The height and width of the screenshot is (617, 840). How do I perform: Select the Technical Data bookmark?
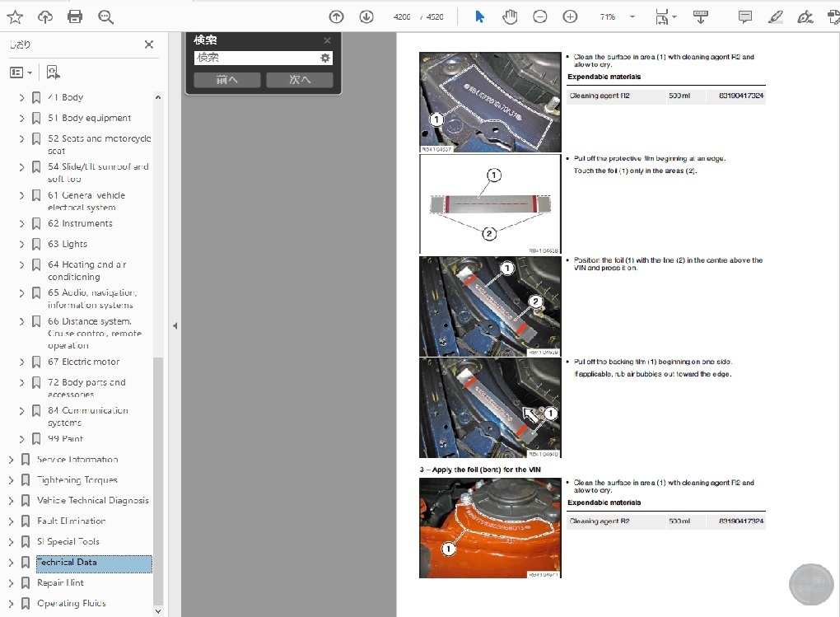67,563
